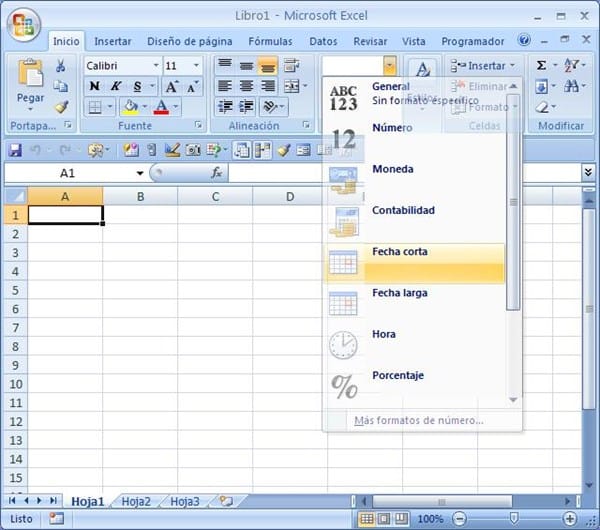Align text right
Screen dimensions: 600x530
point(267,86)
